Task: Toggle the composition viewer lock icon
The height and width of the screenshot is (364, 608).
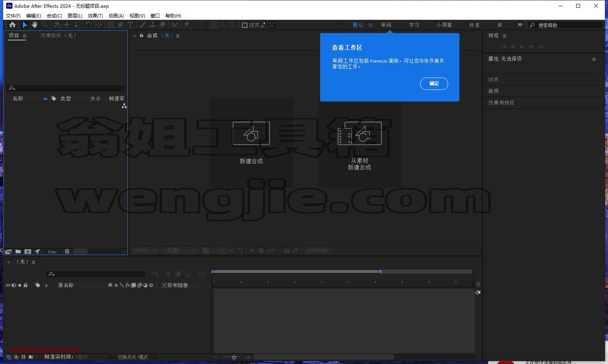Action: pos(142,35)
